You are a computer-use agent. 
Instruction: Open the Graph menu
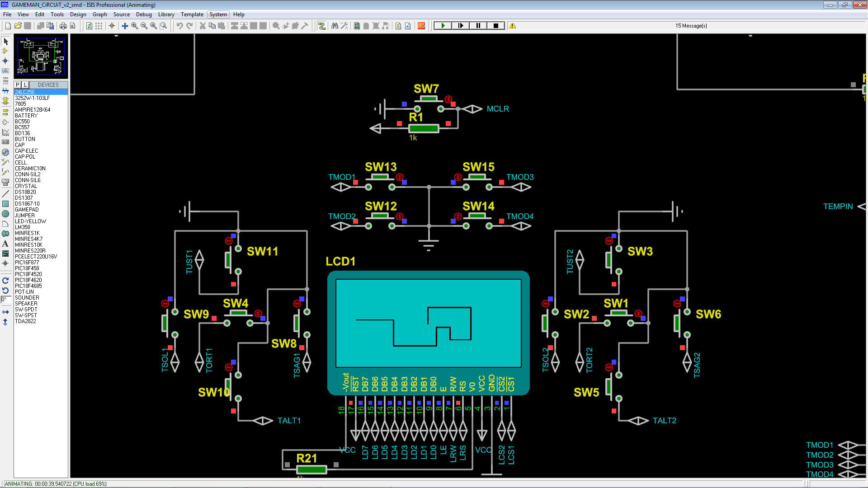[x=100, y=14]
